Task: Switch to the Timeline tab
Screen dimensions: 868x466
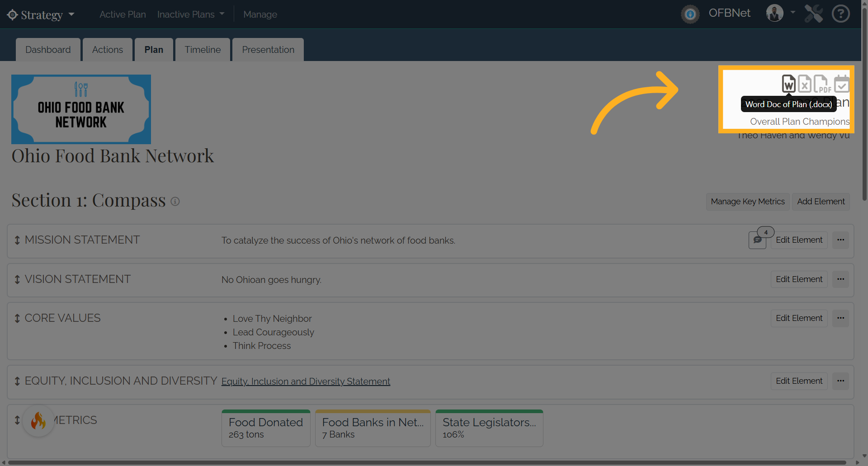Action: 203,50
